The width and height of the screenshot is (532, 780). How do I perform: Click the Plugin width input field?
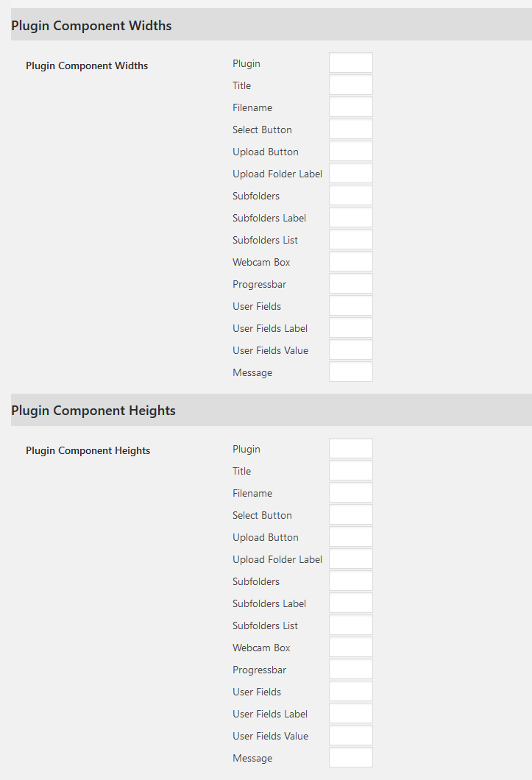[351, 63]
